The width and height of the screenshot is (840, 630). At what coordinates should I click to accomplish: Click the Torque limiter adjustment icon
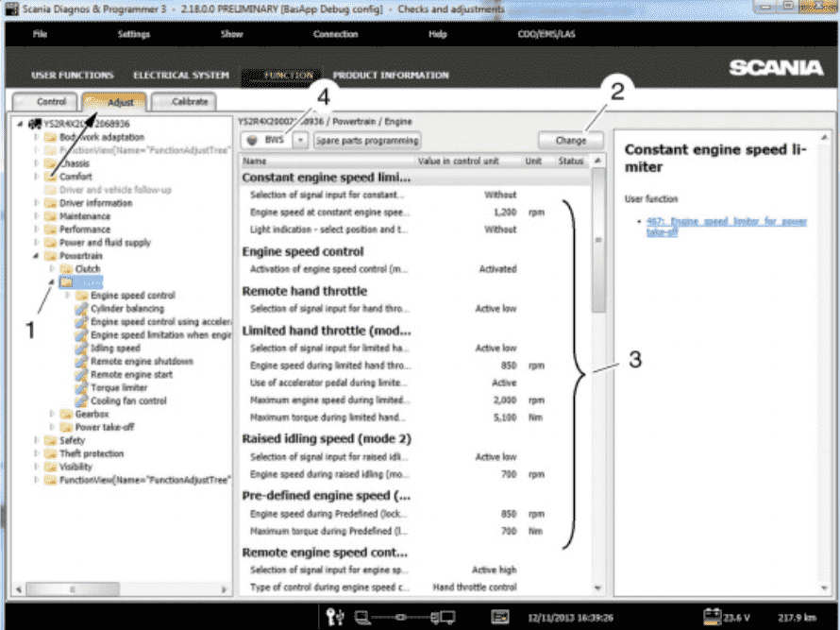click(x=81, y=388)
